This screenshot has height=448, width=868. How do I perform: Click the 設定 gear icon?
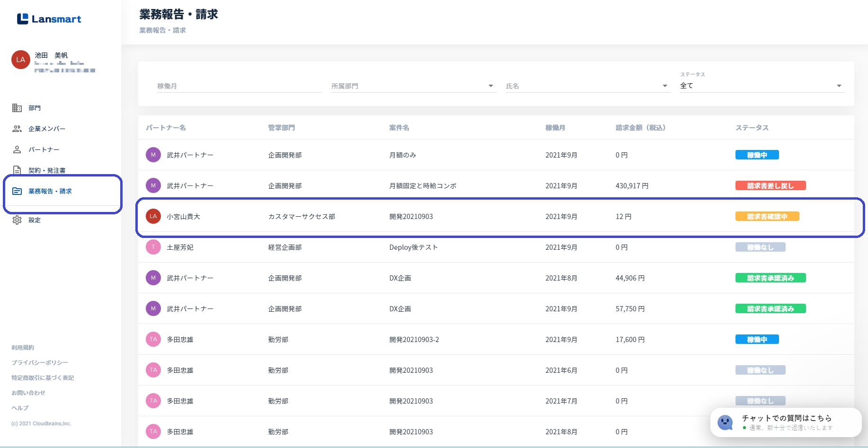click(x=17, y=220)
